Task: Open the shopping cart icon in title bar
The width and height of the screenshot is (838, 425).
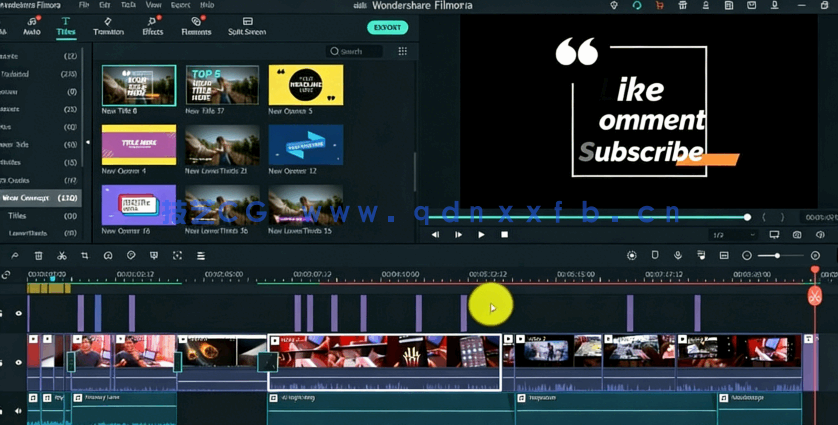Action: 659,6
